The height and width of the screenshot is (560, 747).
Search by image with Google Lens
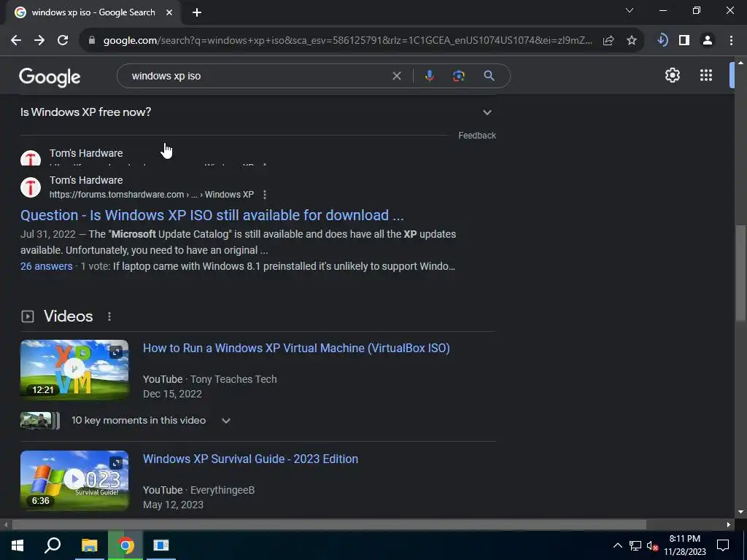pyautogui.click(x=459, y=76)
